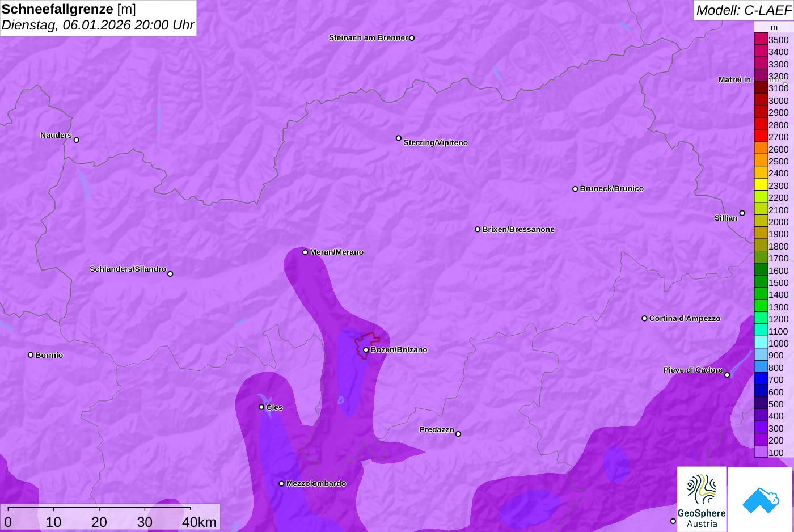Select the Mezzolombardo marker dot
Image resolution: width=794 pixels, height=532 pixels.
coord(281,484)
